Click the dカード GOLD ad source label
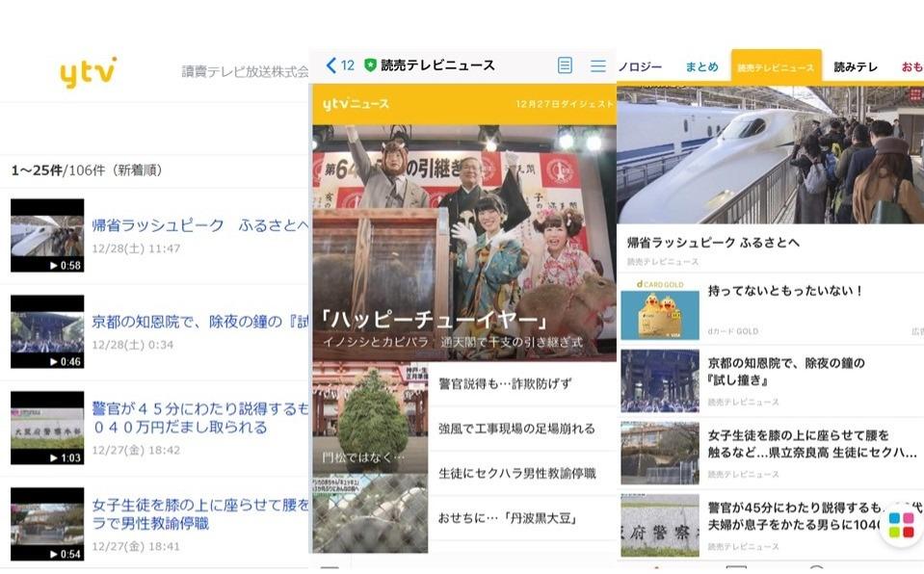924x574 pixels. click(x=733, y=331)
